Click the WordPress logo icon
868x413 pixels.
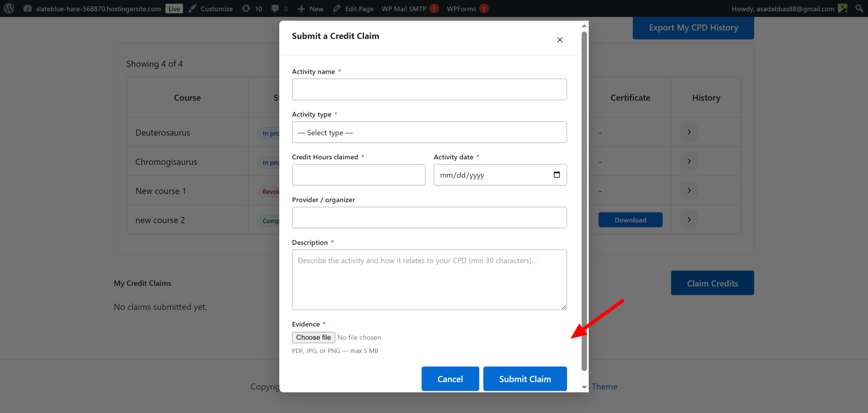(x=9, y=8)
